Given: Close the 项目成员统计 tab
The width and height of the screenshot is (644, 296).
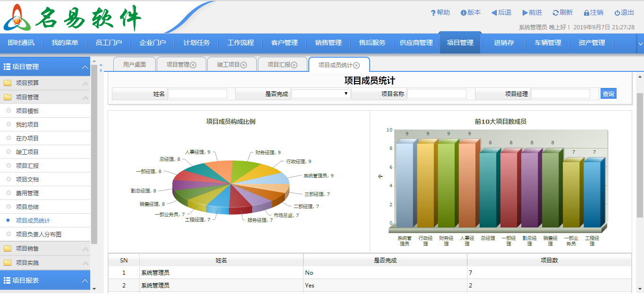Looking at the screenshot, I should [356, 65].
